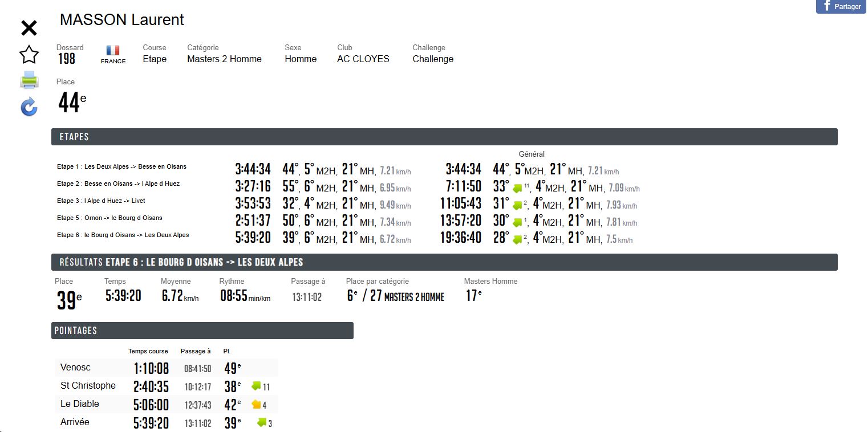The height and width of the screenshot is (432, 868).
Task: Close the runner detail with the X icon
Action: 29,28
